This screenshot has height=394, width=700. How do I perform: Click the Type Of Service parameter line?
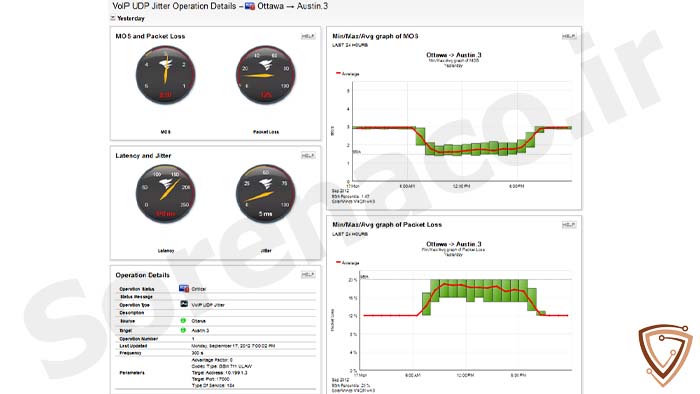pyautogui.click(x=213, y=385)
